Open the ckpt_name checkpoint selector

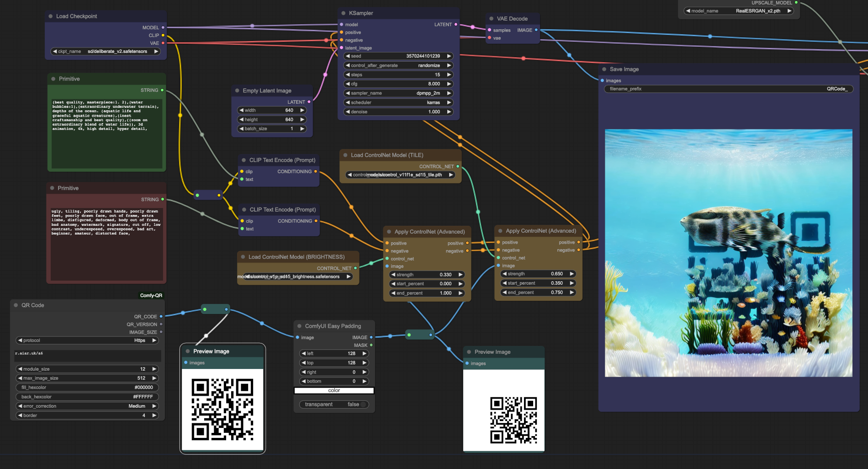[x=106, y=51]
